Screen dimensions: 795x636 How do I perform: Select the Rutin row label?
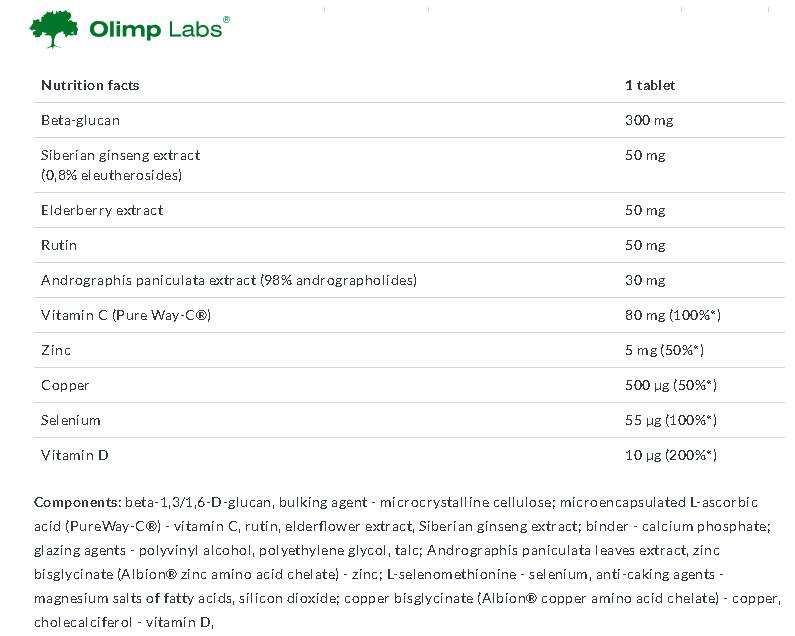tap(59, 245)
